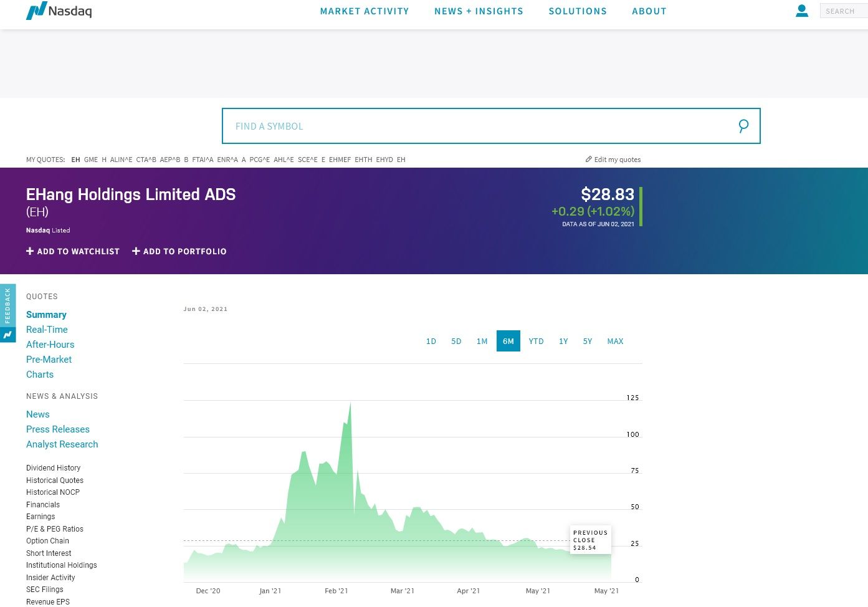Select the 1D chart range
The height and width of the screenshot is (607, 868).
[431, 342]
